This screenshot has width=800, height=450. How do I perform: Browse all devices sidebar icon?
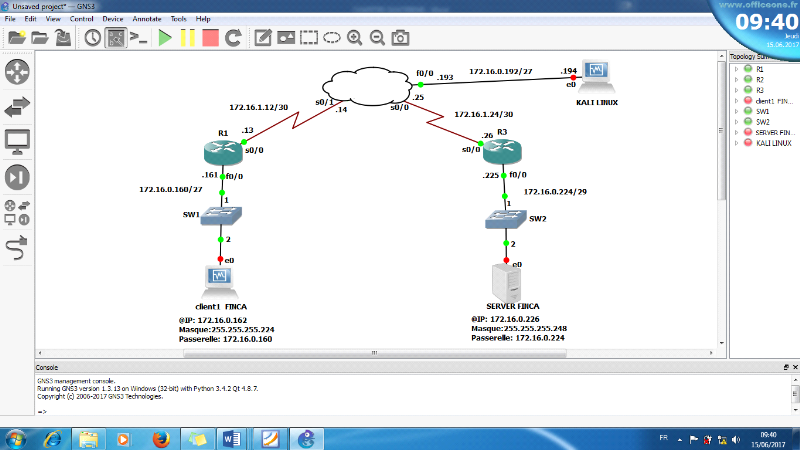coord(17,213)
